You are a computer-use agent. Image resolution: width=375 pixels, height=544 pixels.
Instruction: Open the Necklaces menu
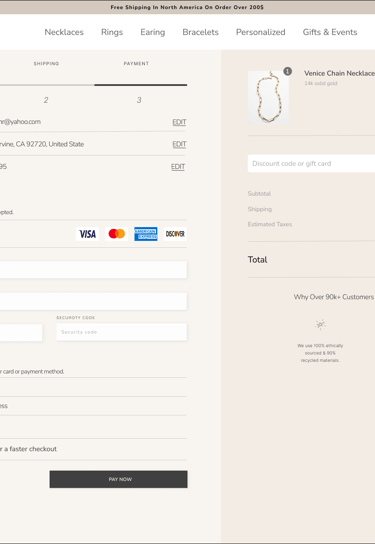click(x=64, y=32)
